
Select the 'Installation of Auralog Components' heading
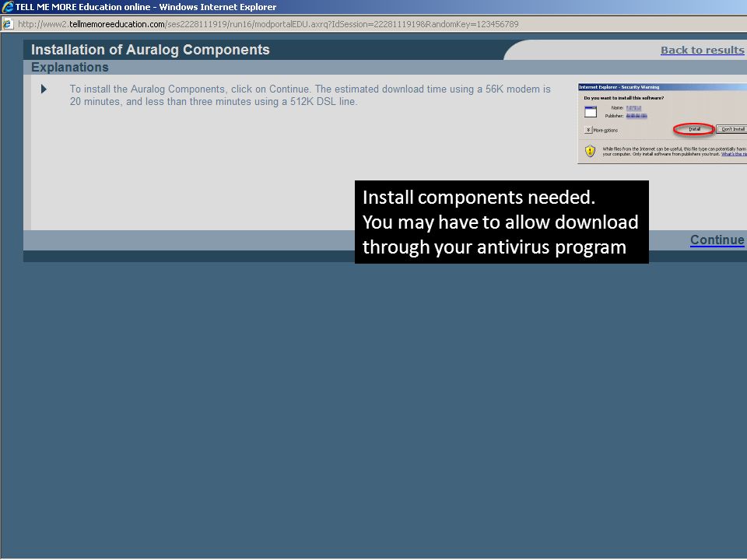click(x=150, y=50)
